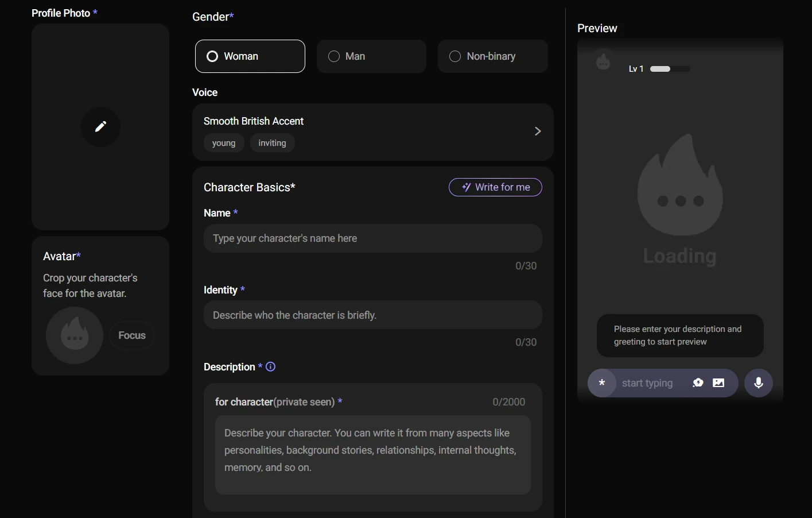Click the flame avatar circle in Avatar section

point(75,335)
